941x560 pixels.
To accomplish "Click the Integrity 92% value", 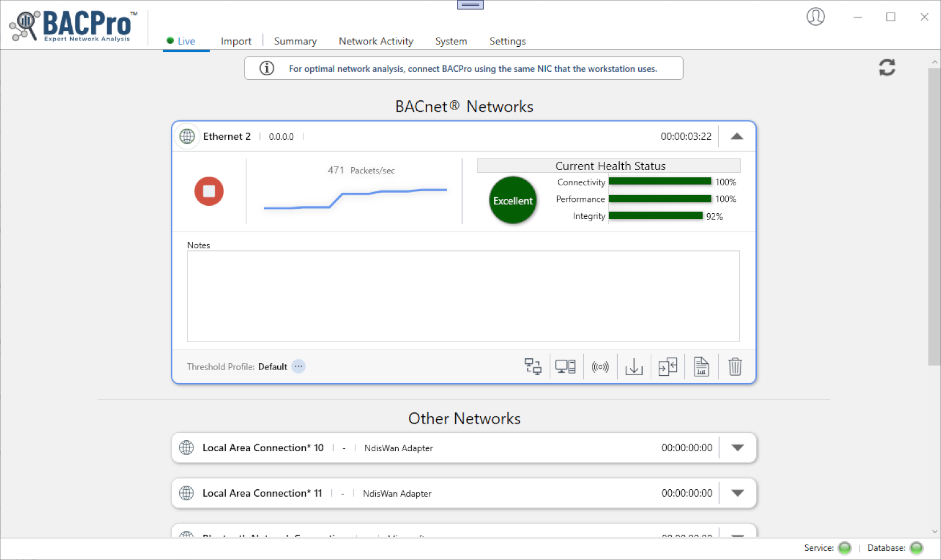I will [715, 216].
